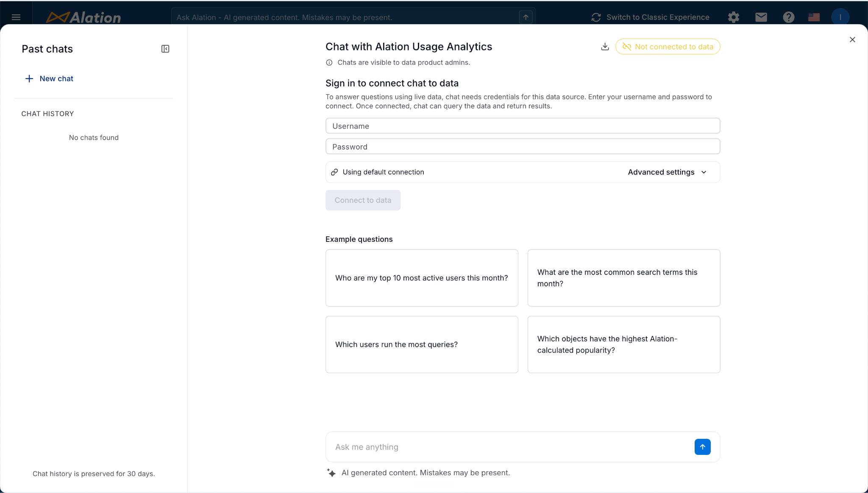Collapse the Past chats sidebar

(165, 49)
